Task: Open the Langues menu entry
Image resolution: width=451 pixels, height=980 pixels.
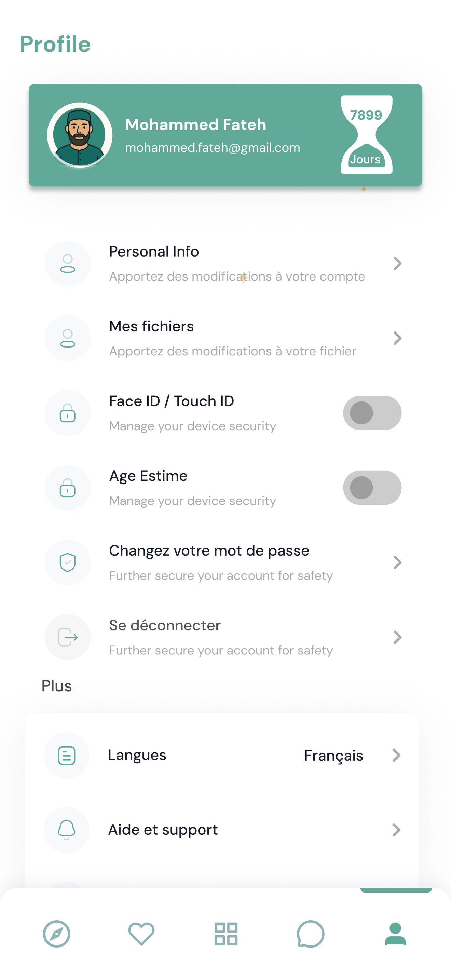Action: pos(222,755)
